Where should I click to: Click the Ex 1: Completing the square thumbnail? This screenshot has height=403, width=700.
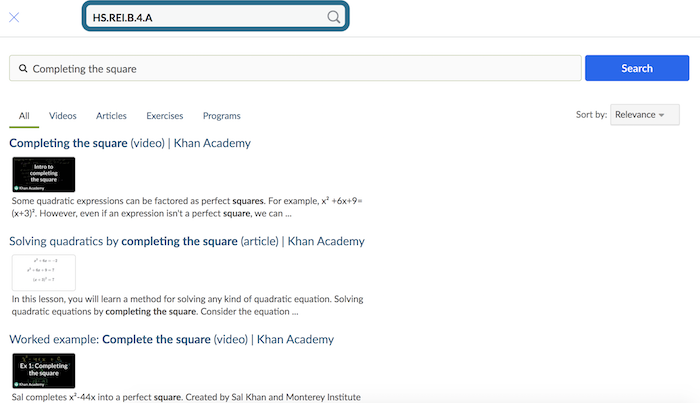click(43, 370)
